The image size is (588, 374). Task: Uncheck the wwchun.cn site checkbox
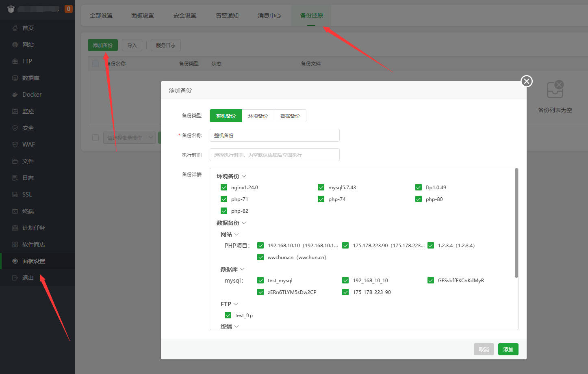[x=260, y=257]
